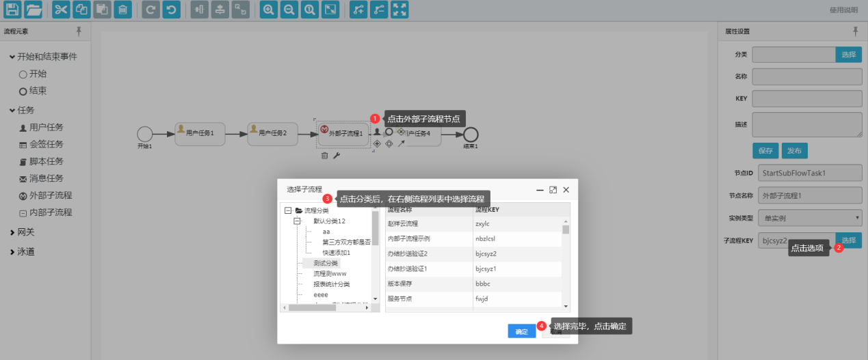The width and height of the screenshot is (868, 360).
Task: Delete node via trash icon below 外部子流程1
Action: (x=324, y=156)
